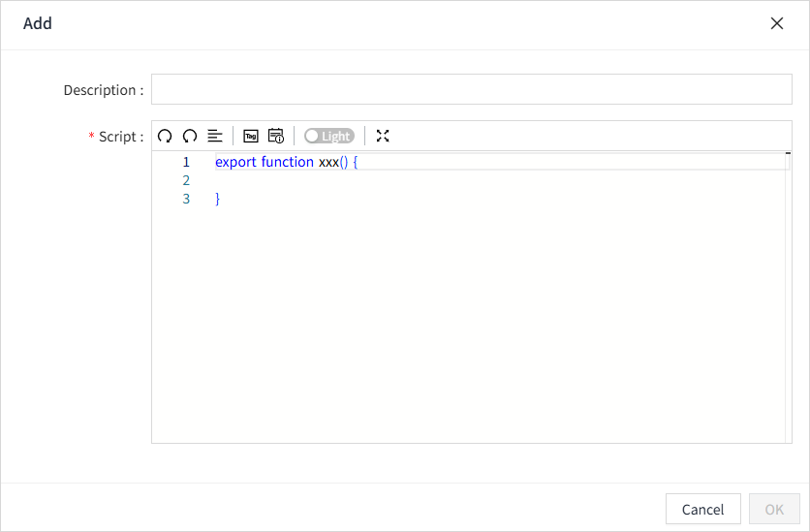Focus the Description text field
Viewport: 810px width, 532px height.
(x=471, y=89)
